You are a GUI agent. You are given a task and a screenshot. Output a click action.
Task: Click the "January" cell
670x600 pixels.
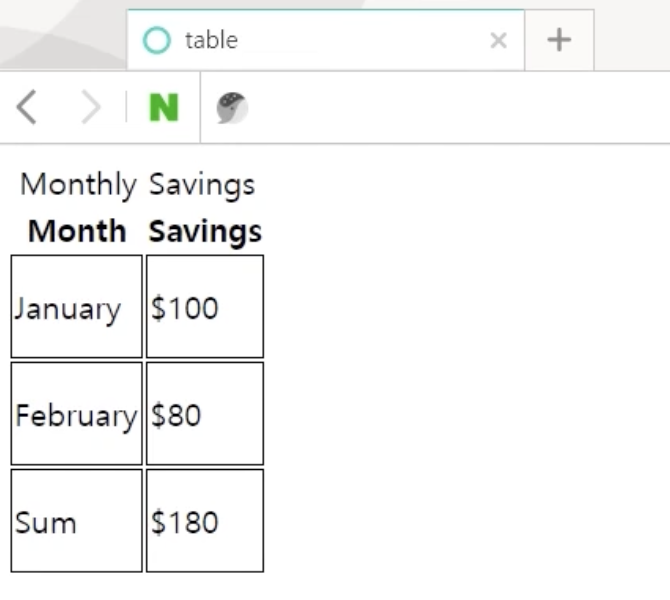pos(76,306)
